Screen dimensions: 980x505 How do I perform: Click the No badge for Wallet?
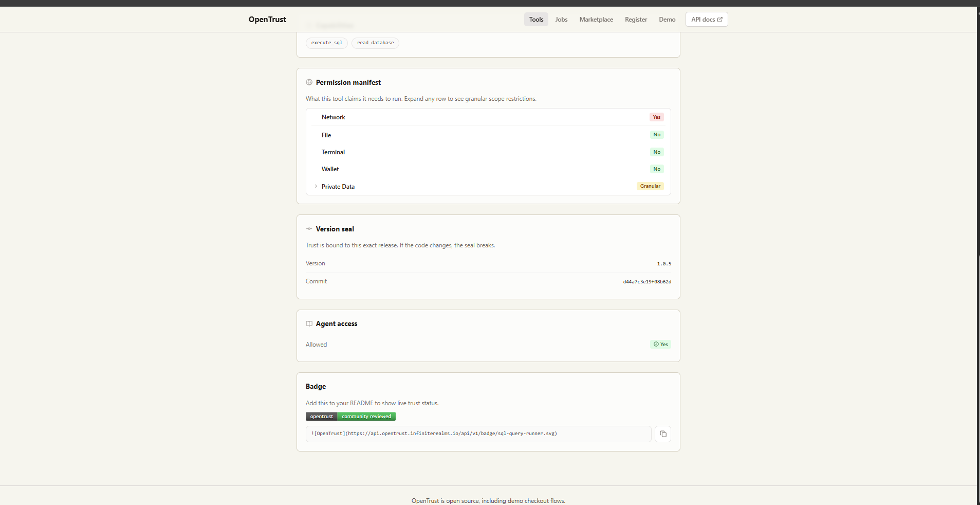point(657,169)
